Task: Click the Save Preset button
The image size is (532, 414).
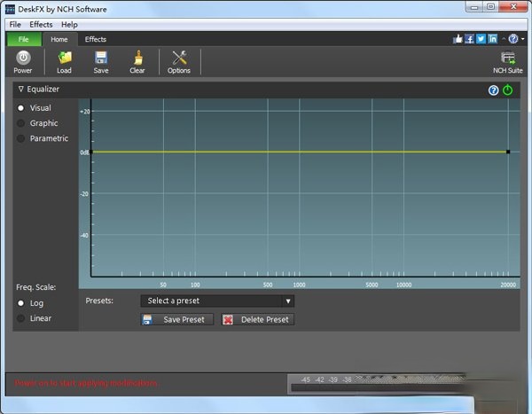Action: pos(177,320)
